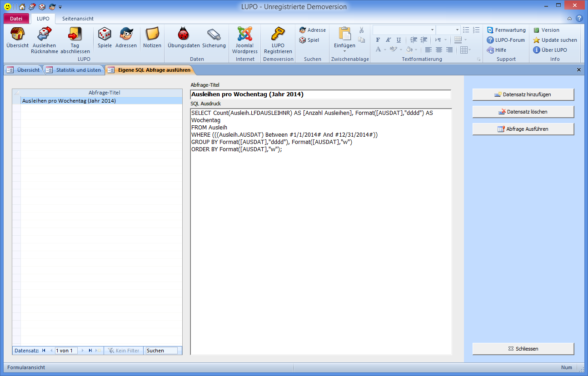This screenshot has height=376, width=588.
Task: Open the quick access toolbar customize arrow
Action: (x=60, y=7)
